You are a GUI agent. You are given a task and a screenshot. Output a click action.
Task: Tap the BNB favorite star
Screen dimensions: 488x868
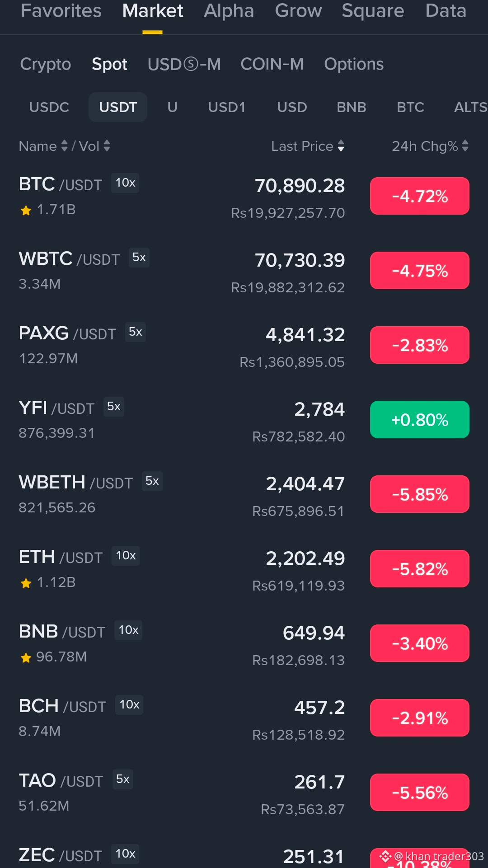click(26, 657)
